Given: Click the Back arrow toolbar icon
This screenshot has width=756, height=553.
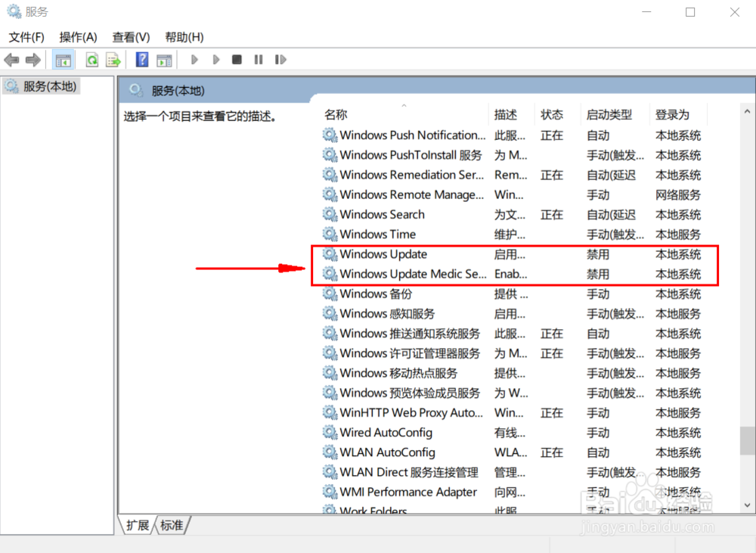Looking at the screenshot, I should pyautogui.click(x=11, y=60).
